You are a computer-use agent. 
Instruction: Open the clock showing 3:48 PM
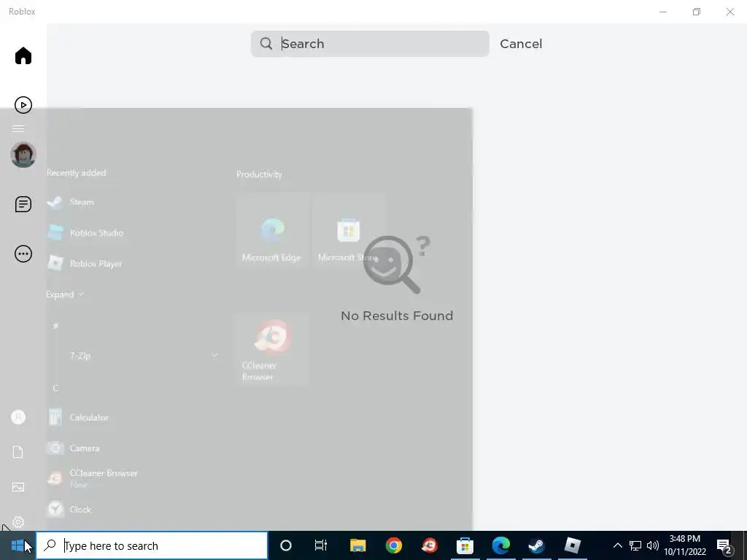point(685,545)
